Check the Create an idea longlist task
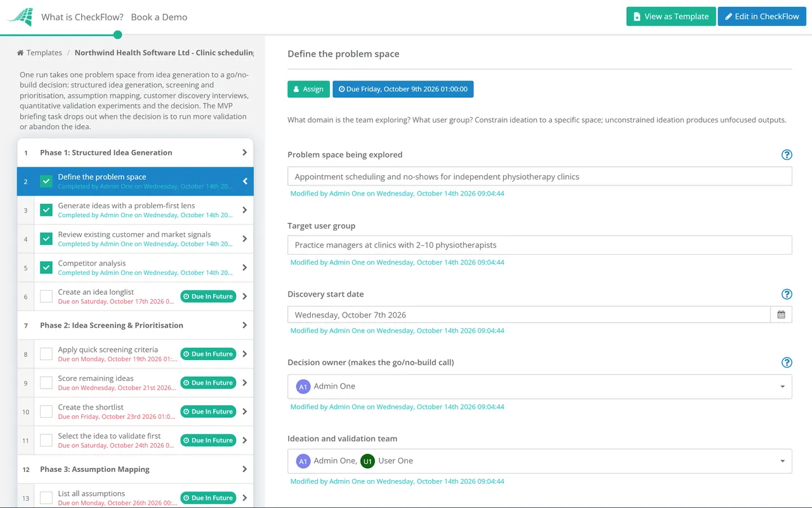This screenshot has height=508, width=812. (46, 297)
